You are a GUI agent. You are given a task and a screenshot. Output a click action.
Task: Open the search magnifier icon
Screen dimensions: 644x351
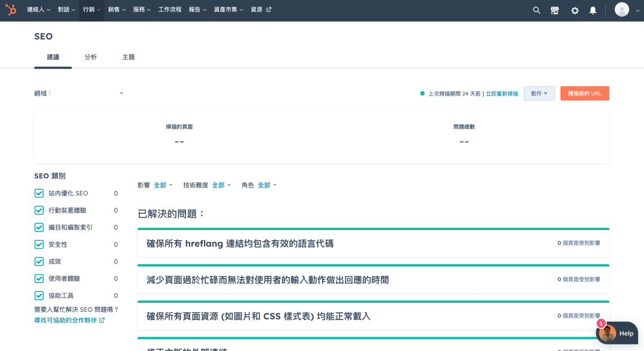536,10
